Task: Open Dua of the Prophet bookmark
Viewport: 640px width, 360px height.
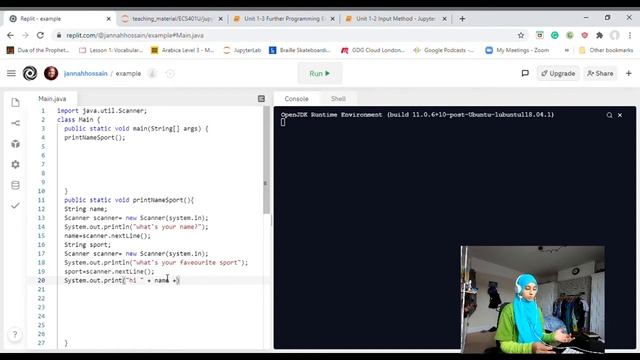Action: [38, 50]
